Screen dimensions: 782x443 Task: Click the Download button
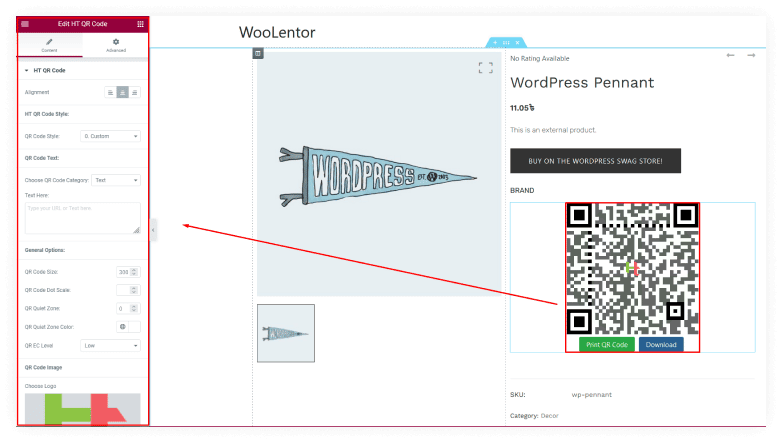[661, 345]
